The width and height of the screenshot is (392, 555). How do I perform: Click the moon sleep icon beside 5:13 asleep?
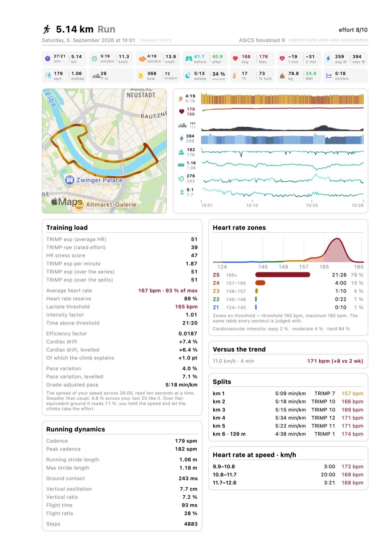[188, 76]
